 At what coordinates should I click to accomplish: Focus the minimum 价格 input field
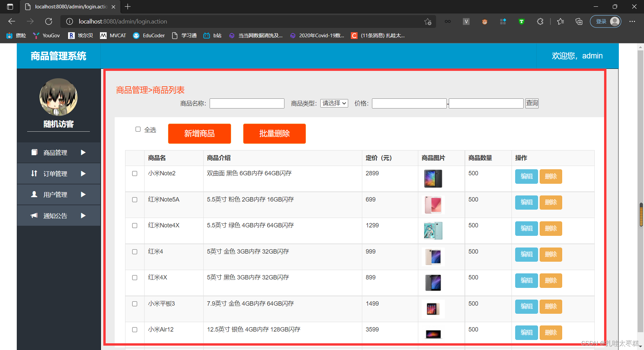coord(409,103)
